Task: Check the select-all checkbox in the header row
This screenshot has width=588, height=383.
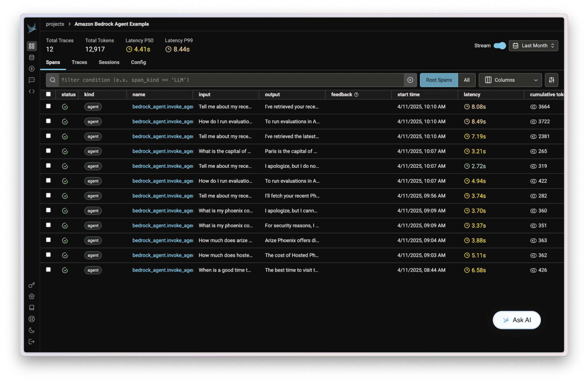Action: (x=48, y=94)
